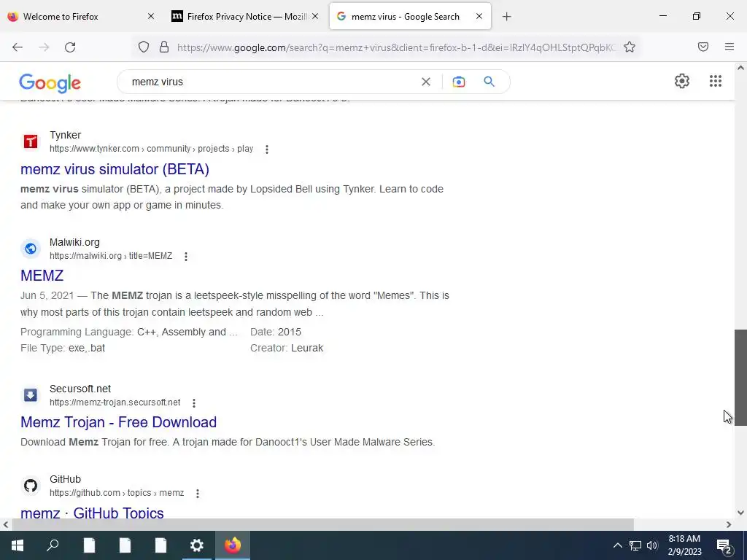Click Firefox icon in the taskbar
The height and width of the screenshot is (560, 747).
coord(233,545)
